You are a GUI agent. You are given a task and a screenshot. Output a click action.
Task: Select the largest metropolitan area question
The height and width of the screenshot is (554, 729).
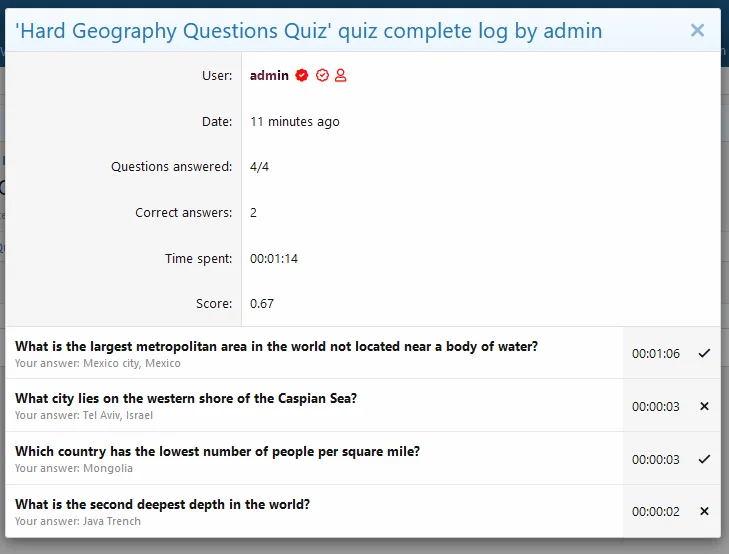(x=276, y=346)
